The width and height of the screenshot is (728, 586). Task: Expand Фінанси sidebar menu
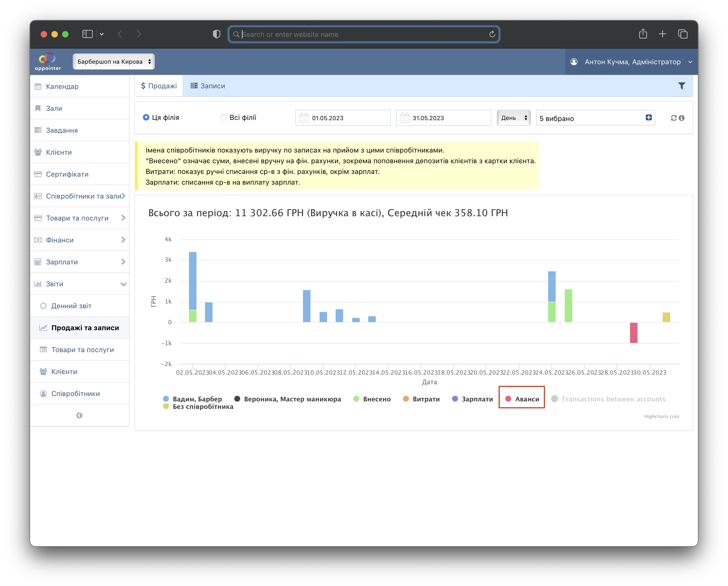coord(80,240)
